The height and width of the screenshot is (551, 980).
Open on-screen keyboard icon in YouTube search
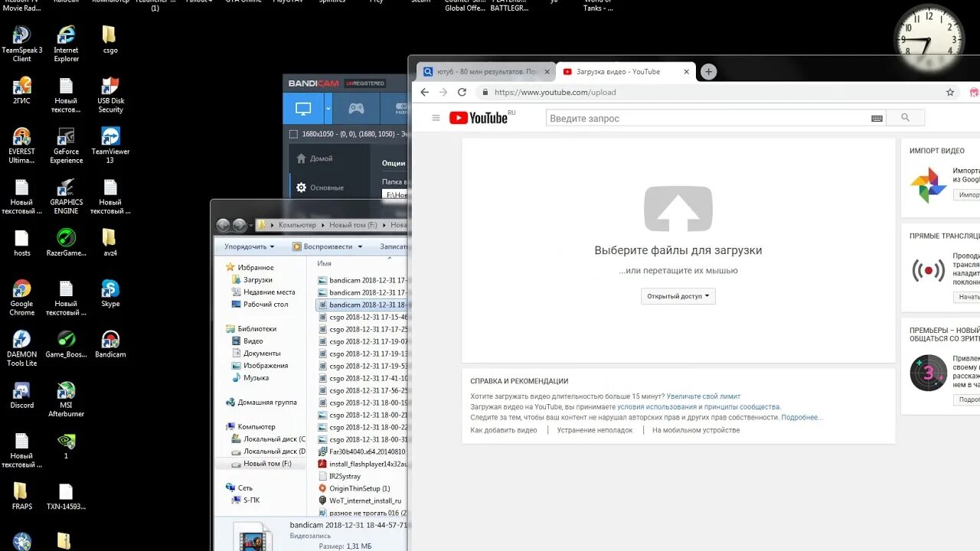pos(877,118)
